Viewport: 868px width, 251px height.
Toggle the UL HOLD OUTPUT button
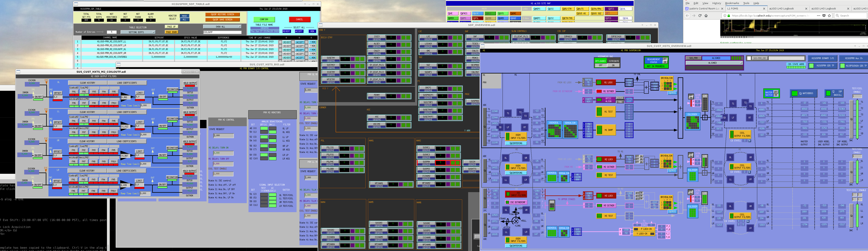click(x=190, y=83)
